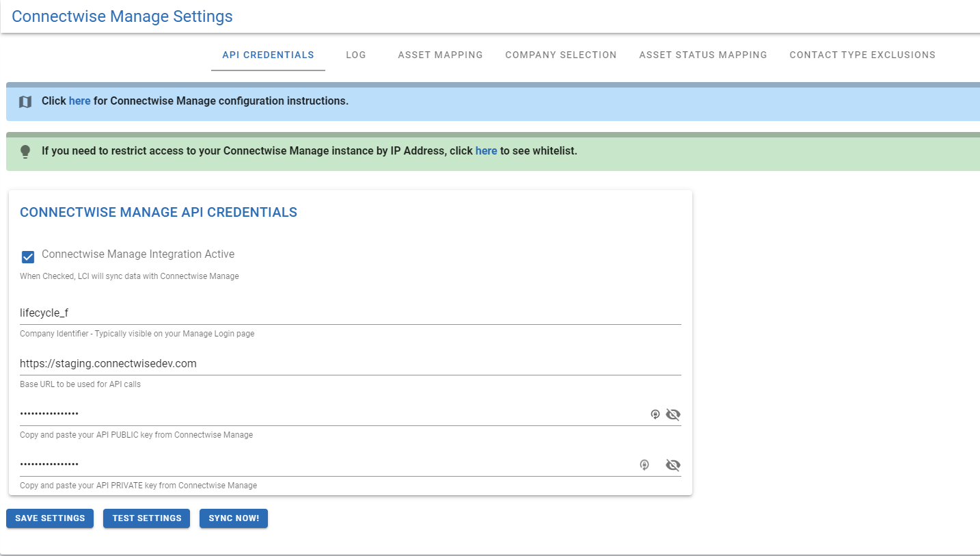Switch to the LOG tab
This screenshot has width=980, height=556.
[x=356, y=55]
